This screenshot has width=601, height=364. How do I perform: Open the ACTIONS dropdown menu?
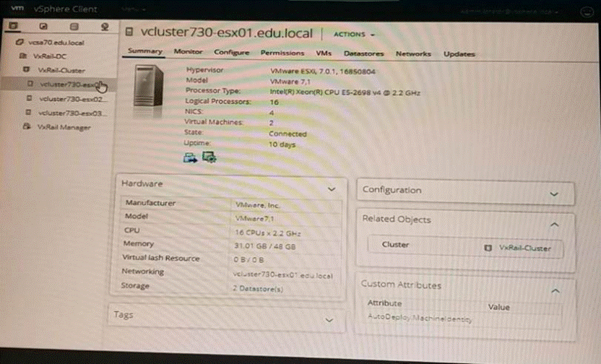tap(353, 34)
